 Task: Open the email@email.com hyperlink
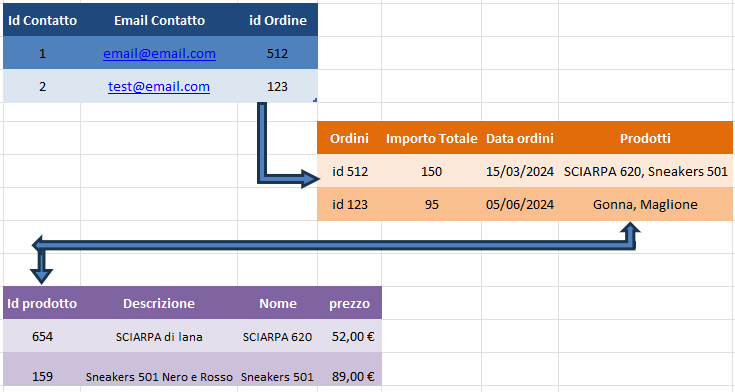click(x=159, y=54)
